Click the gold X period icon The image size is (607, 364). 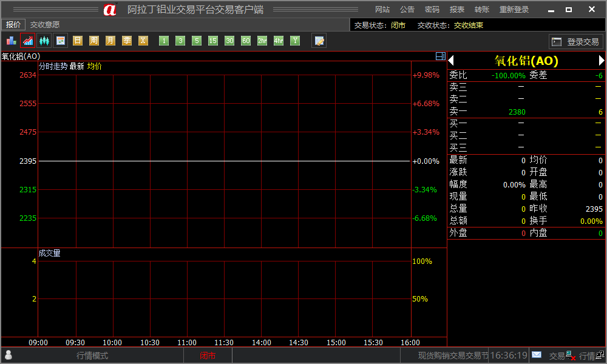click(x=143, y=41)
